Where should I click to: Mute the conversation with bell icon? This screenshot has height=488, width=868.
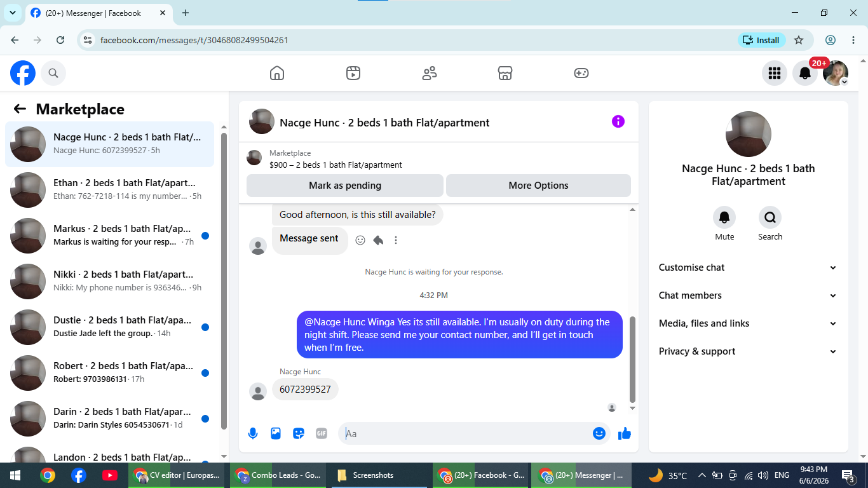pyautogui.click(x=724, y=218)
